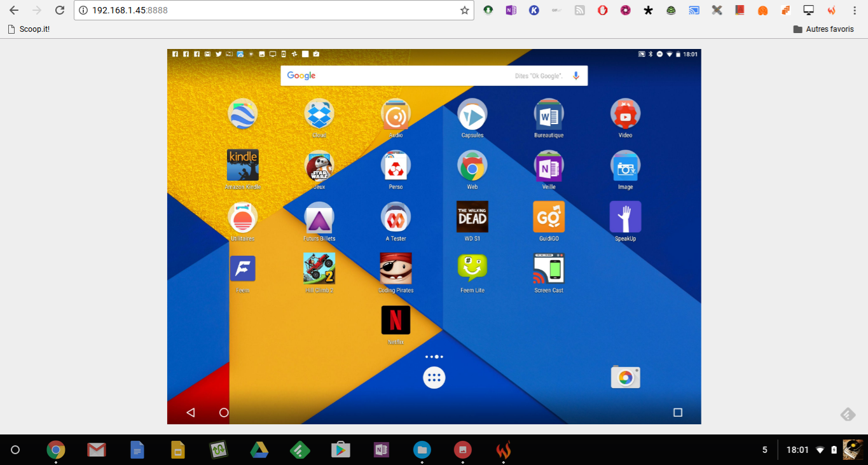Open Play Store from the shelf

click(340, 450)
